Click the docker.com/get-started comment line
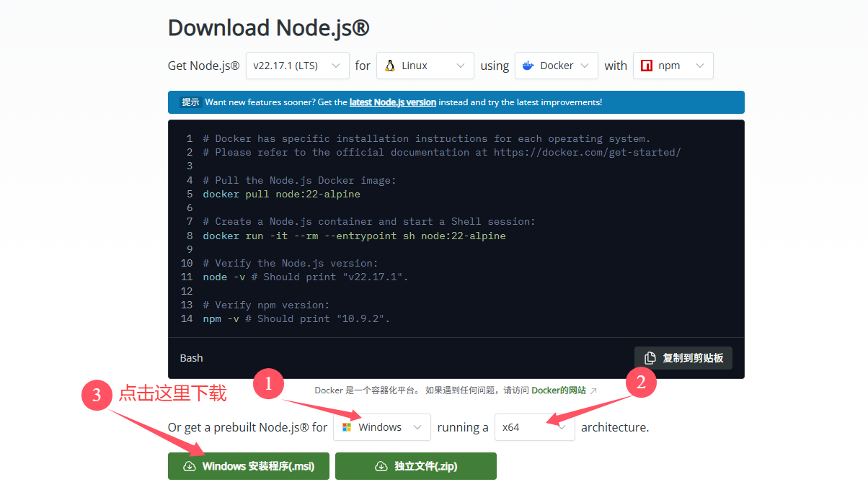The width and height of the screenshot is (868, 487). point(442,152)
